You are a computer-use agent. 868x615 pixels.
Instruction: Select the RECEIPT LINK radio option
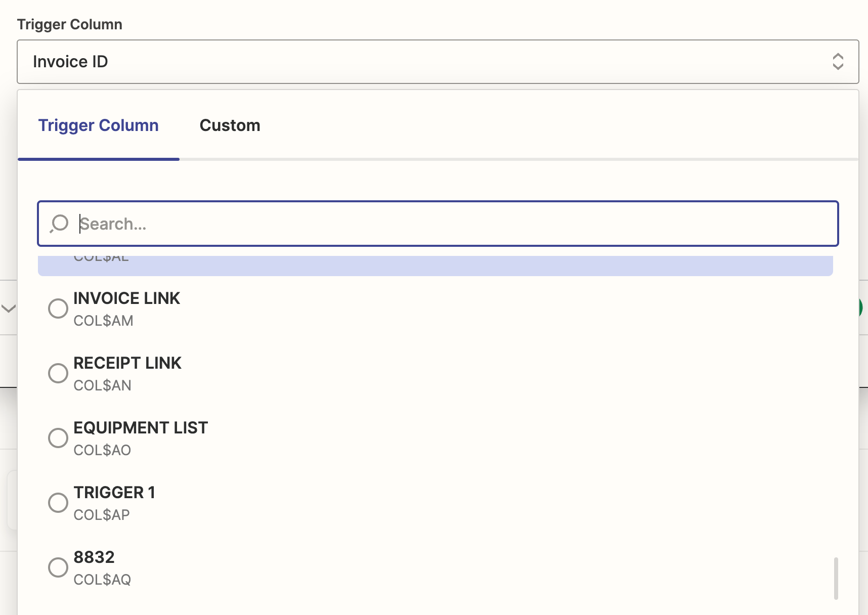tap(58, 373)
